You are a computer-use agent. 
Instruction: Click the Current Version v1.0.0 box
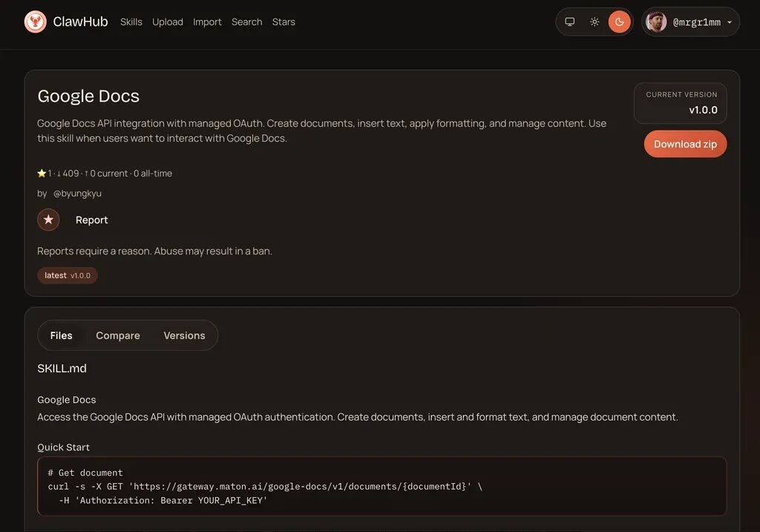pos(681,103)
